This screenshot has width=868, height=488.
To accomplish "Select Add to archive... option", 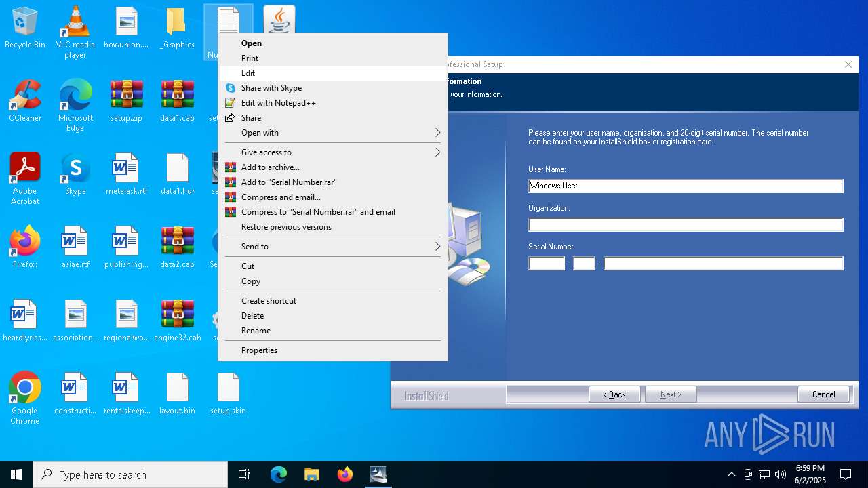I will pos(332,167).
